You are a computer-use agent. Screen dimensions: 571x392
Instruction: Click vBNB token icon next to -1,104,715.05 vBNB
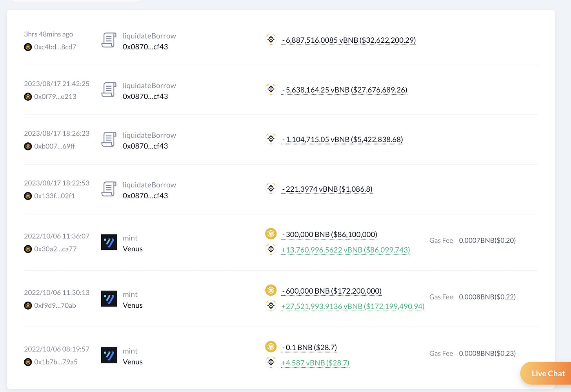click(271, 139)
